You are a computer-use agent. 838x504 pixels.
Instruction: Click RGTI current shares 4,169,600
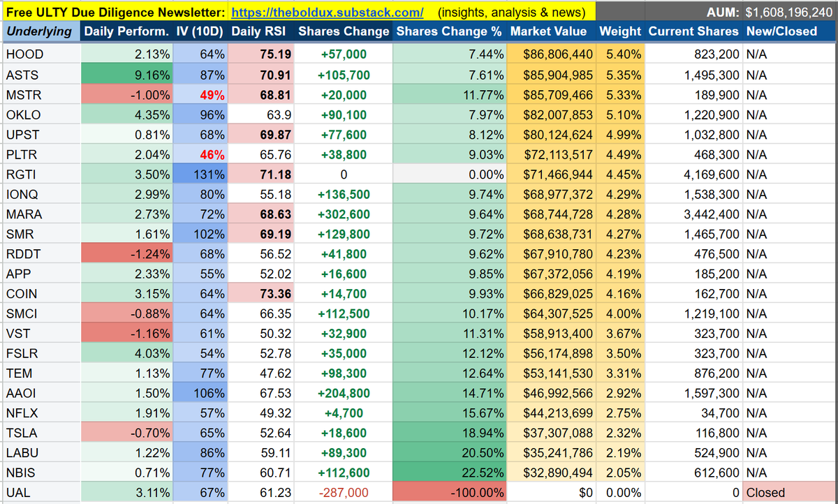[693, 174]
